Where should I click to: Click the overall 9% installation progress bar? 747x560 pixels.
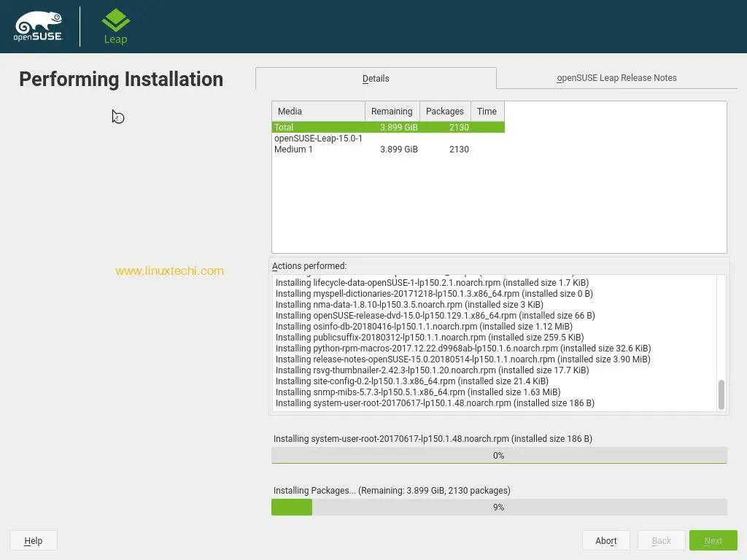pyautogui.click(x=499, y=507)
